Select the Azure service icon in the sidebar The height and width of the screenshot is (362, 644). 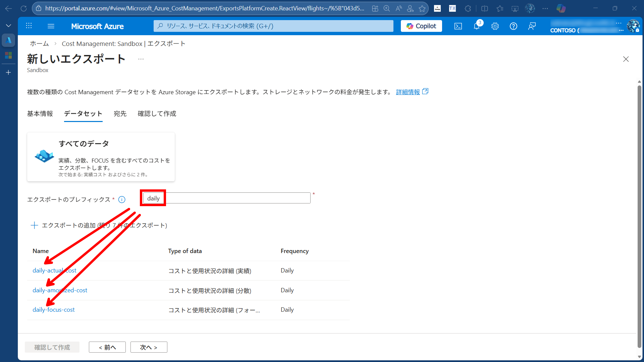tap(8, 40)
